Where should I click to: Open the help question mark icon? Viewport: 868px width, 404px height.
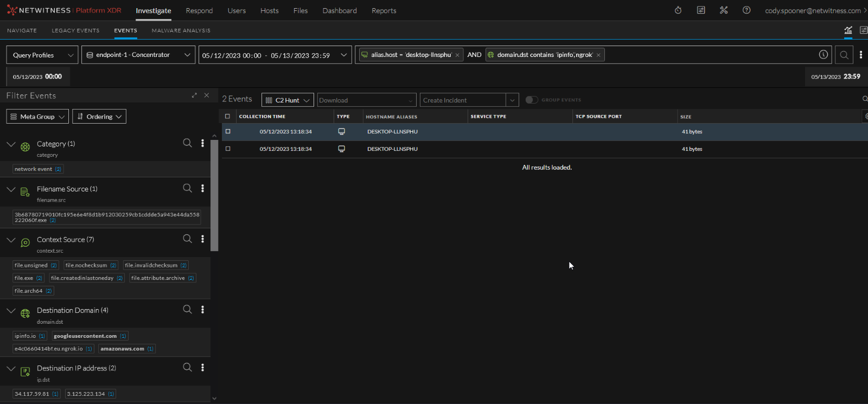tap(746, 10)
